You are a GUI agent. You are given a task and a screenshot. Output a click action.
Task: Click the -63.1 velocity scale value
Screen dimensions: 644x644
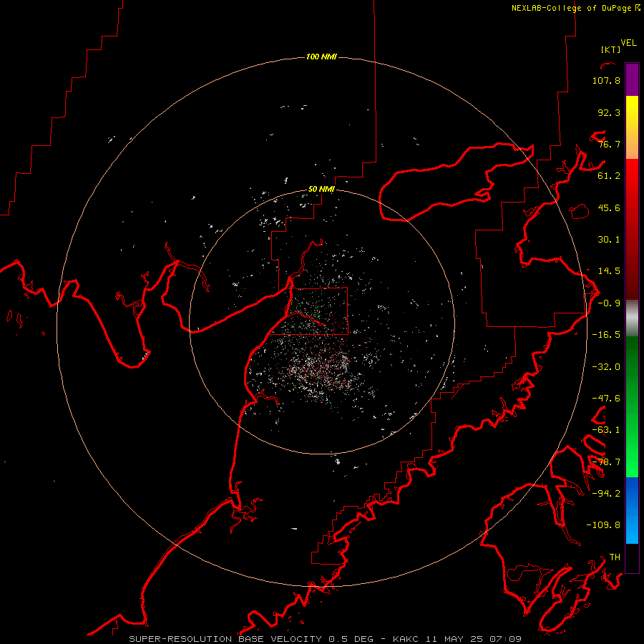[x=606, y=430]
